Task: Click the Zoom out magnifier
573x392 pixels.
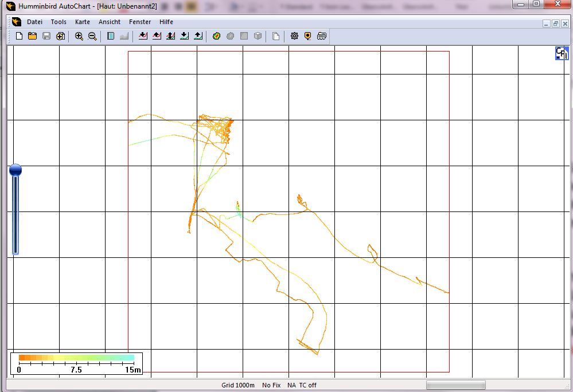Action: coord(92,36)
